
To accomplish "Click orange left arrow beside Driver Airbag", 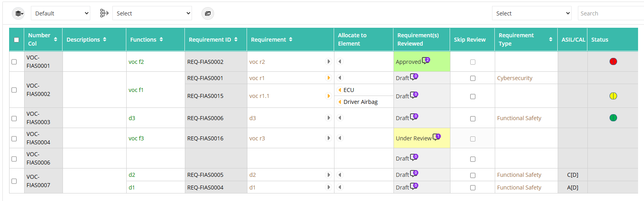I will pyautogui.click(x=340, y=102).
